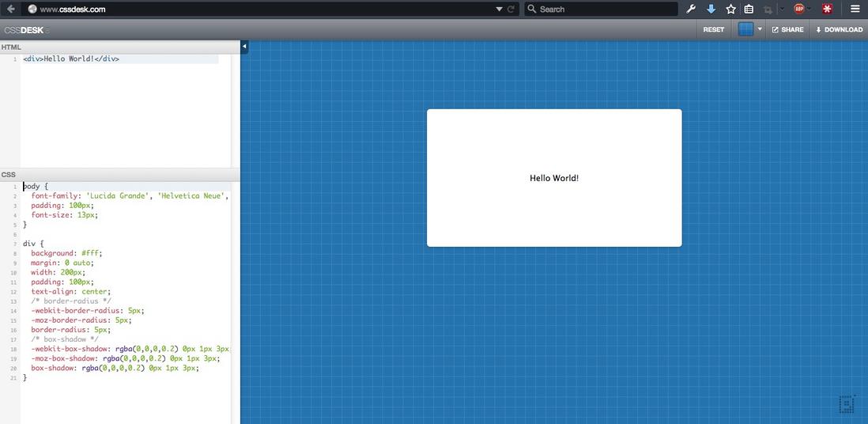Open the Adblock Plus ABP icon
The image size is (868, 424).
pos(798,9)
